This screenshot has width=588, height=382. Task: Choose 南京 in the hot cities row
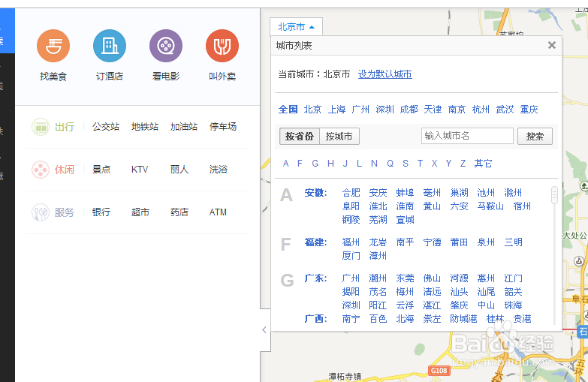point(457,110)
